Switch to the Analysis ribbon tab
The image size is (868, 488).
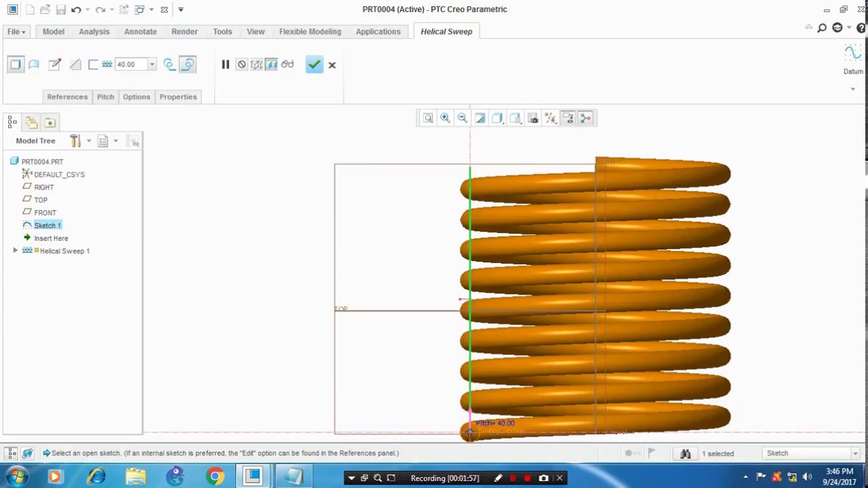94,32
